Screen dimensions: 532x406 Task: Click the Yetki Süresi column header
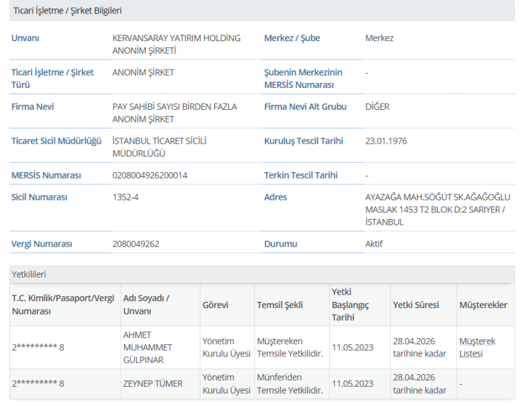click(x=415, y=305)
